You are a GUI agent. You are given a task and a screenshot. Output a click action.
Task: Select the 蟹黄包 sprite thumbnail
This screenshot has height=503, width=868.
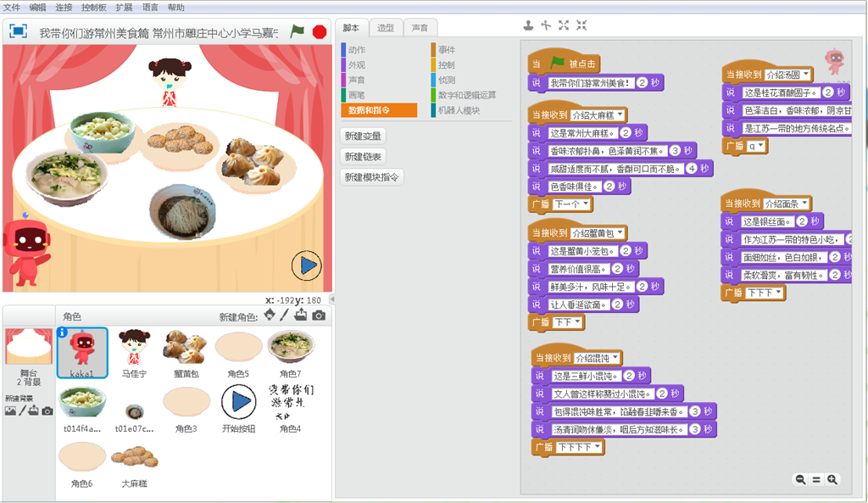(186, 353)
